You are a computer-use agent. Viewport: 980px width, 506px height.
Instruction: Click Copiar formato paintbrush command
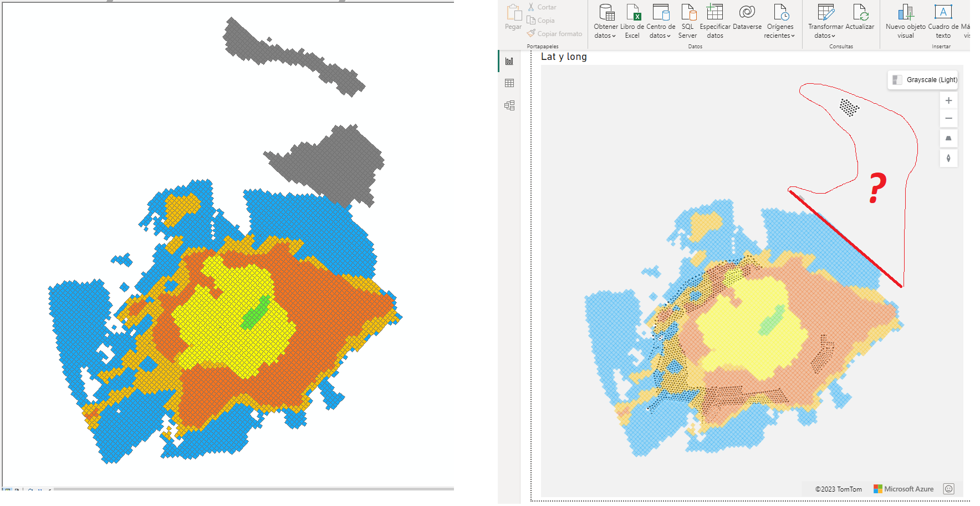tap(555, 34)
